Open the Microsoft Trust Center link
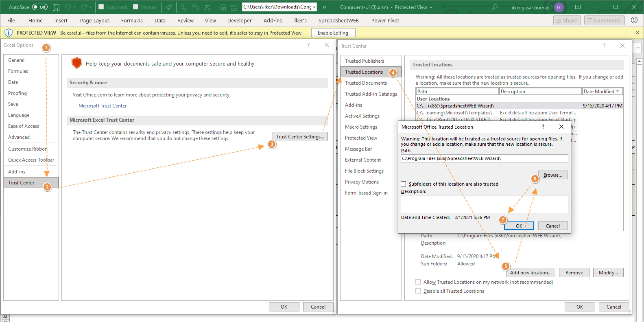 (x=103, y=106)
